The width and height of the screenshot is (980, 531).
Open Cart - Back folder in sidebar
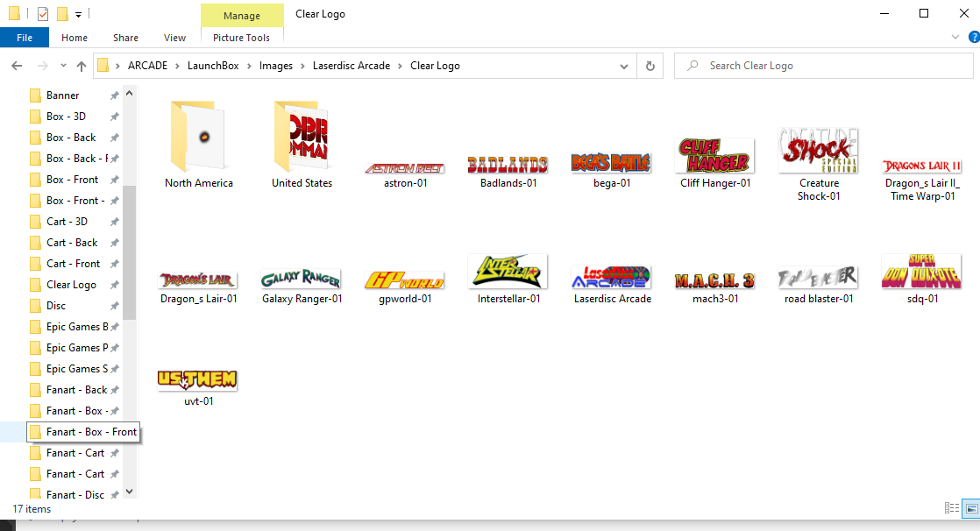pos(74,243)
